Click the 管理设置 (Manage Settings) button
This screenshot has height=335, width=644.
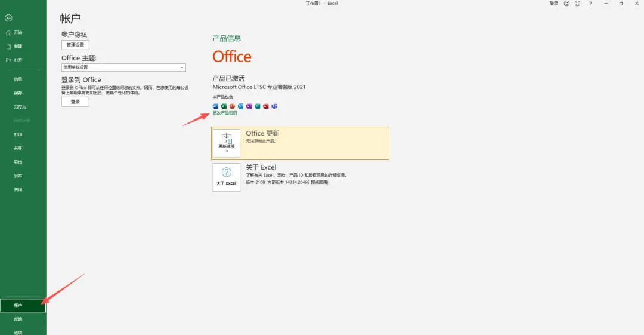coord(75,45)
